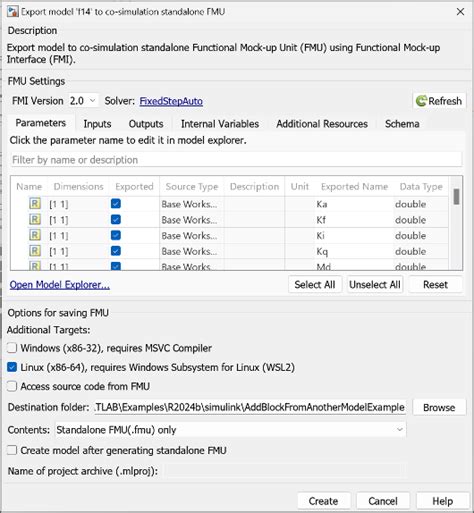Click the parameter icon for Kf row
This screenshot has width=474, height=513.
[x=35, y=219]
